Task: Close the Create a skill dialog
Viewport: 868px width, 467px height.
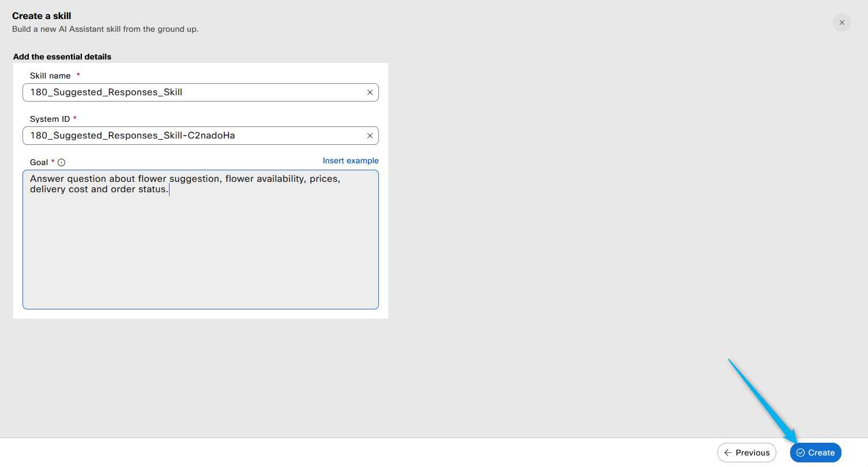Action: point(841,23)
